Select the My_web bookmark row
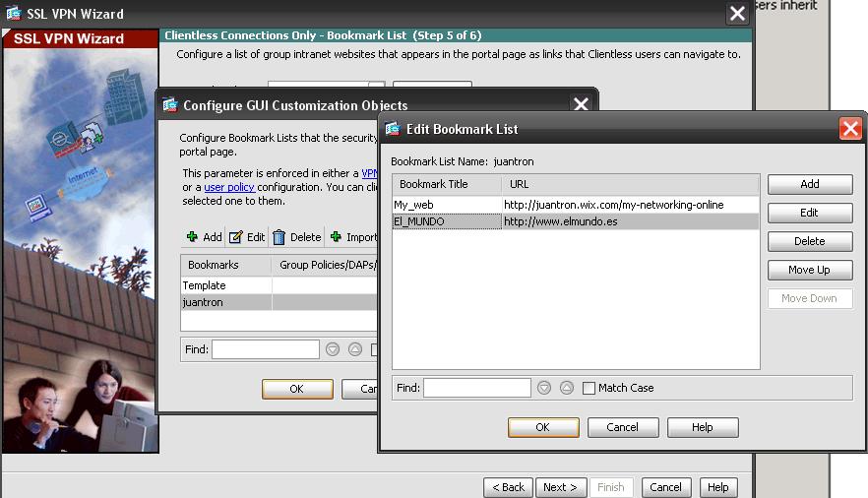Viewport: 868px width, 498px height. click(x=576, y=205)
